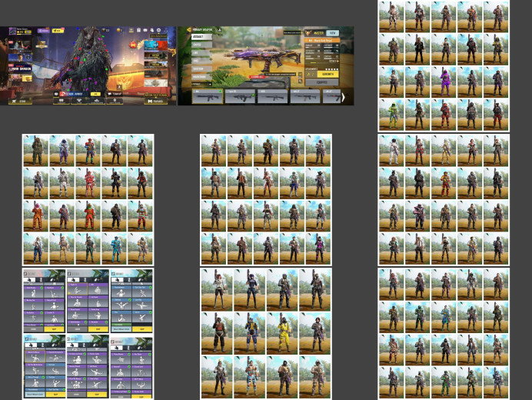This screenshot has height=400, width=532.
Task: Click EQUIP in the bottom-middle emote panel
Action: (x=97, y=395)
